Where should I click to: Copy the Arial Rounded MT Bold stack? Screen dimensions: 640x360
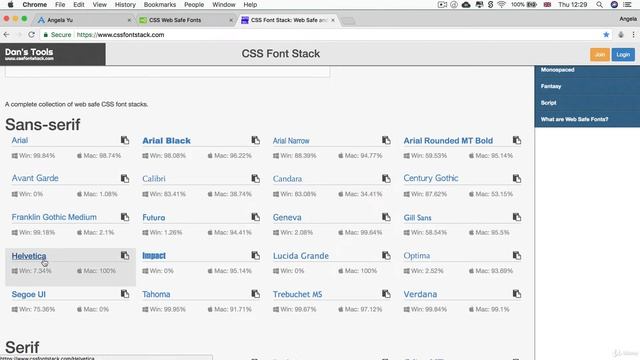(517, 140)
